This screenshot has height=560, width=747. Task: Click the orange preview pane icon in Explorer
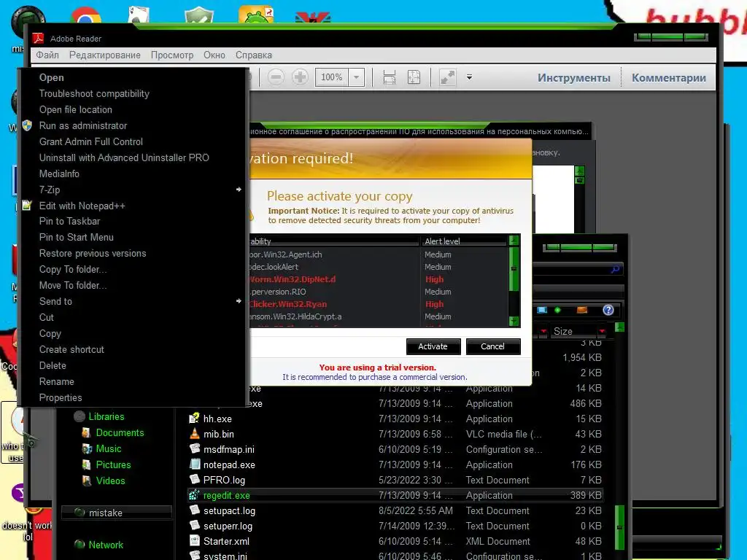click(581, 310)
